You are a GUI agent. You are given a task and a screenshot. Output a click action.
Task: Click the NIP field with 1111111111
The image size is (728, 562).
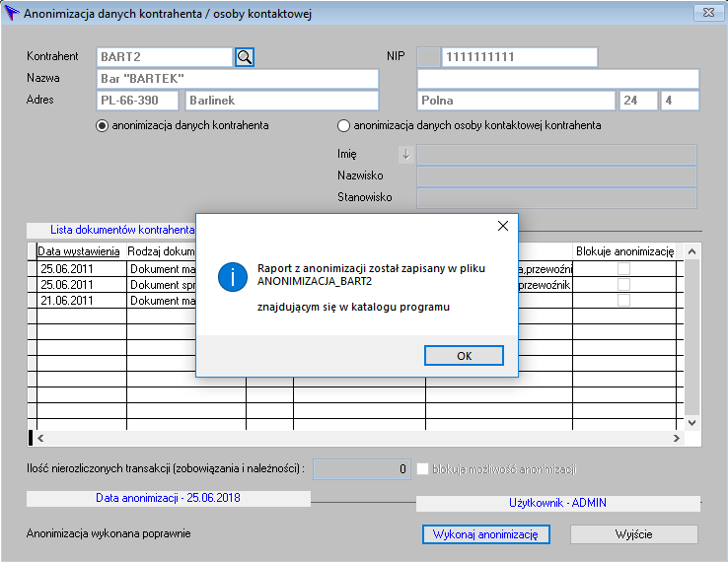click(x=519, y=57)
